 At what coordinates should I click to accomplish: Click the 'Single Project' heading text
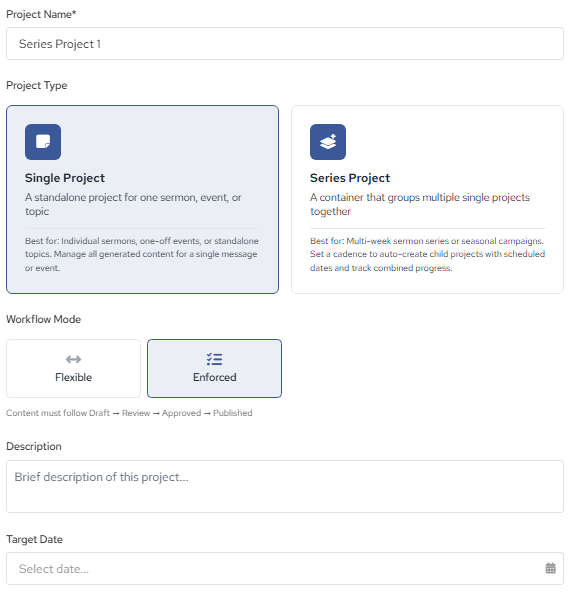(65, 178)
